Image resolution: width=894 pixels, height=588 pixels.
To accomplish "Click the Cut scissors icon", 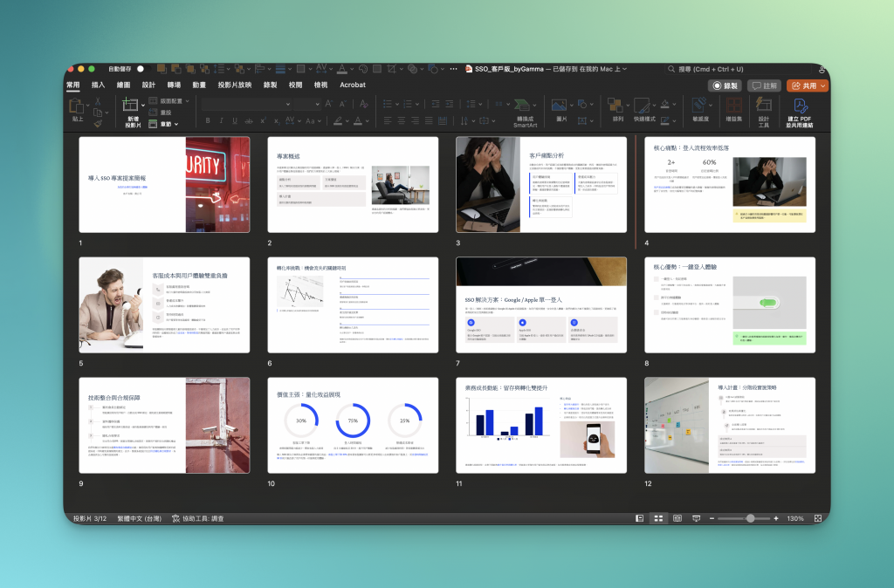I will 98,101.
